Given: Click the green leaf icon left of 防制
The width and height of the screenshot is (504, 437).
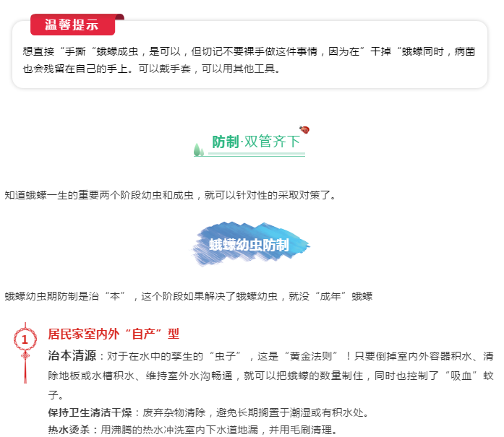Looking at the screenshot, I should click(199, 150).
